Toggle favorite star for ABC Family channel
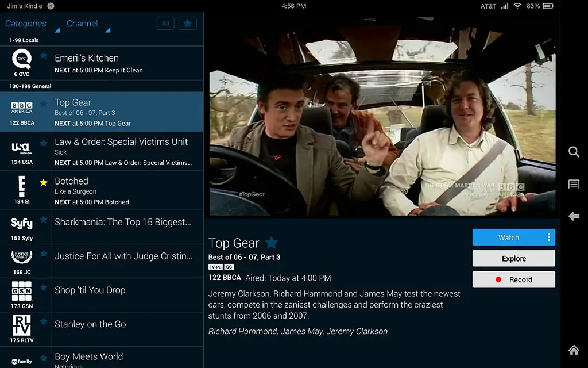588x368 pixels. (x=44, y=358)
